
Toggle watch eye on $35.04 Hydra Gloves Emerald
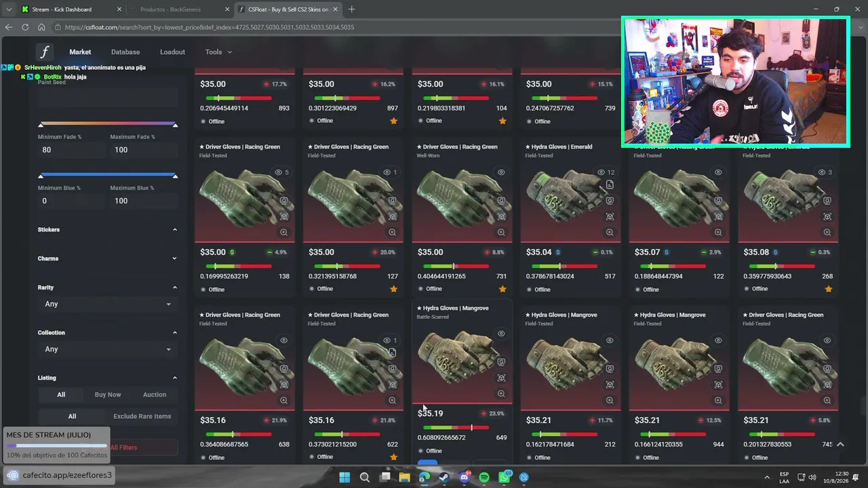601,172
